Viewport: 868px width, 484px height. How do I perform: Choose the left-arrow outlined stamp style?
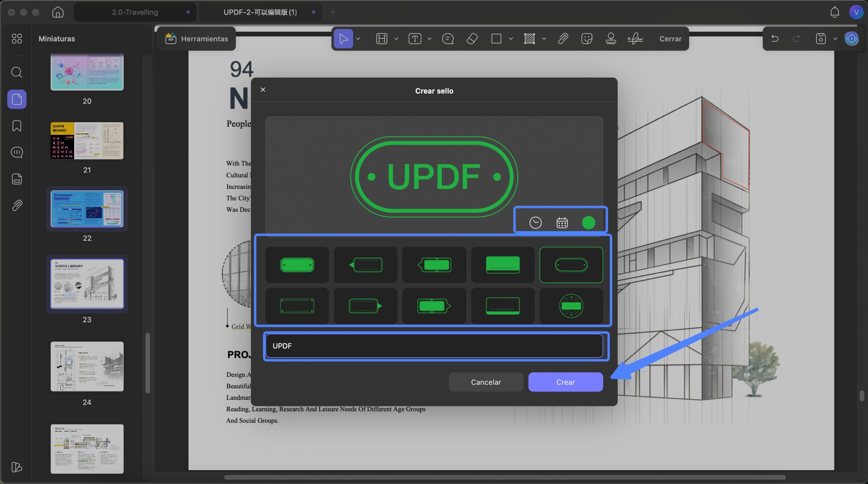coord(366,265)
